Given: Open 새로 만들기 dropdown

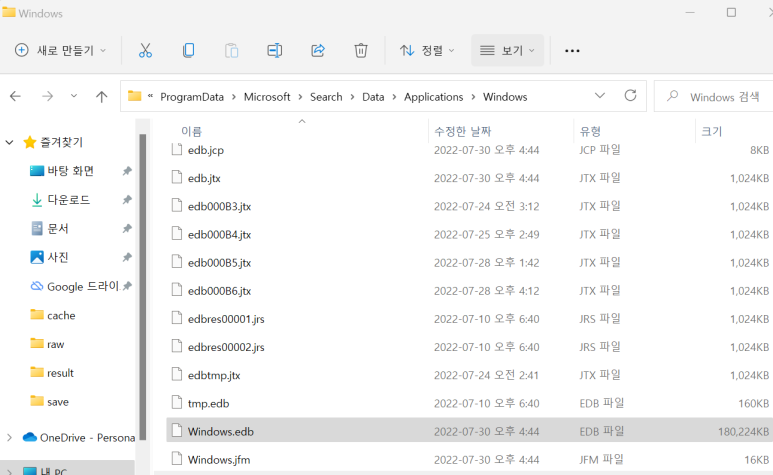Looking at the screenshot, I should coord(60,50).
